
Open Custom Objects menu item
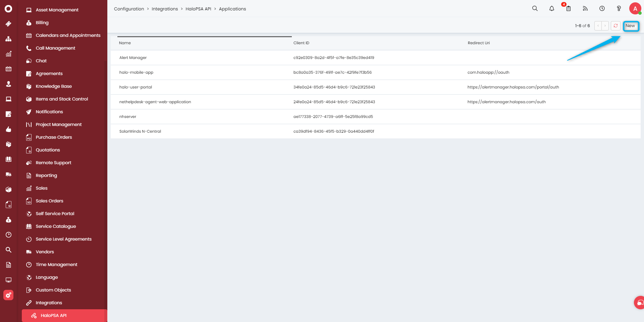click(53, 290)
